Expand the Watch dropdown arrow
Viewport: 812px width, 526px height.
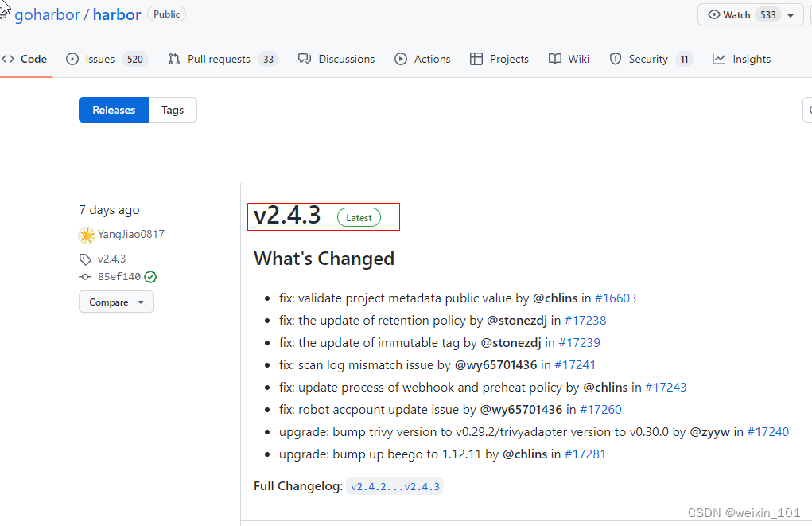click(x=791, y=16)
